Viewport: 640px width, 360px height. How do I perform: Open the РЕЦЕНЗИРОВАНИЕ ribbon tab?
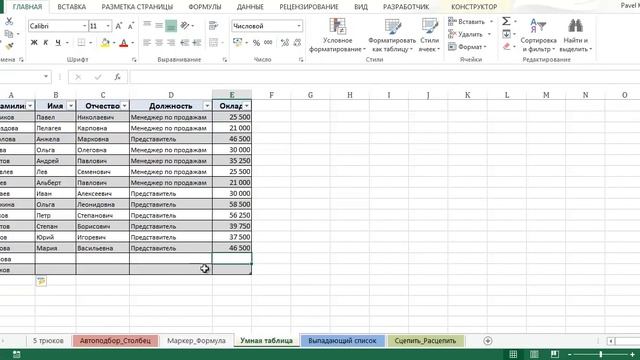coord(309,7)
